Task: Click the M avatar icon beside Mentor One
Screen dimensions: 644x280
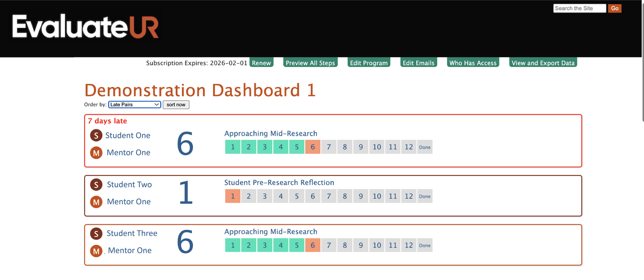Action: click(x=96, y=152)
